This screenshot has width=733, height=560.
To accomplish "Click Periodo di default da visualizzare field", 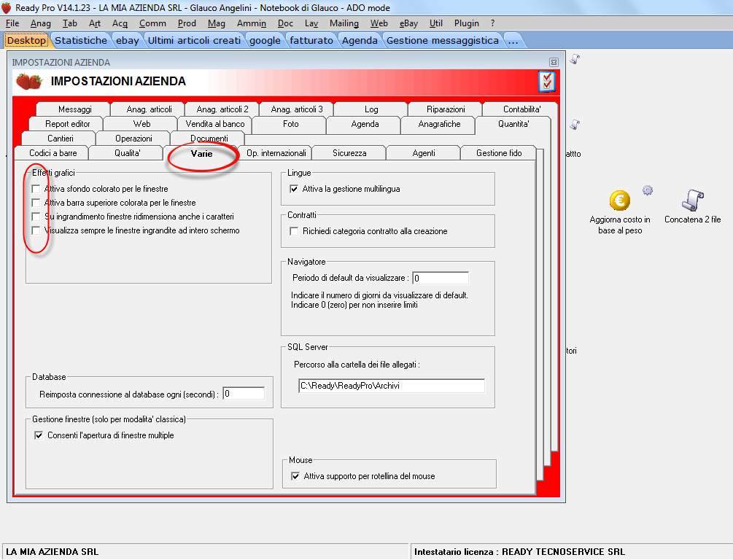I will [441, 278].
